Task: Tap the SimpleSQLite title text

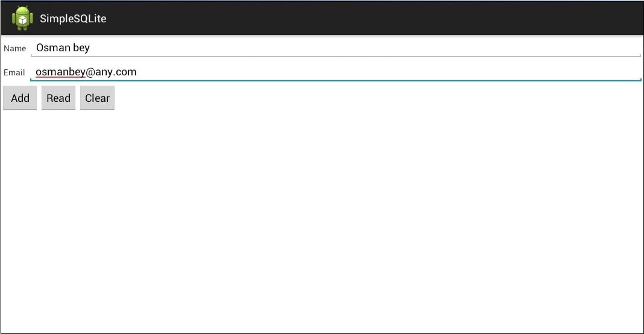Action: point(73,19)
